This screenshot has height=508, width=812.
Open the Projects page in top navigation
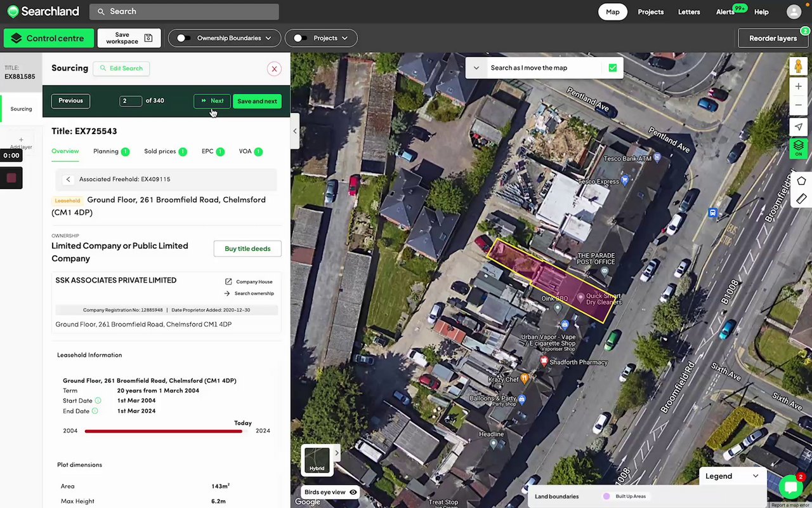point(651,12)
